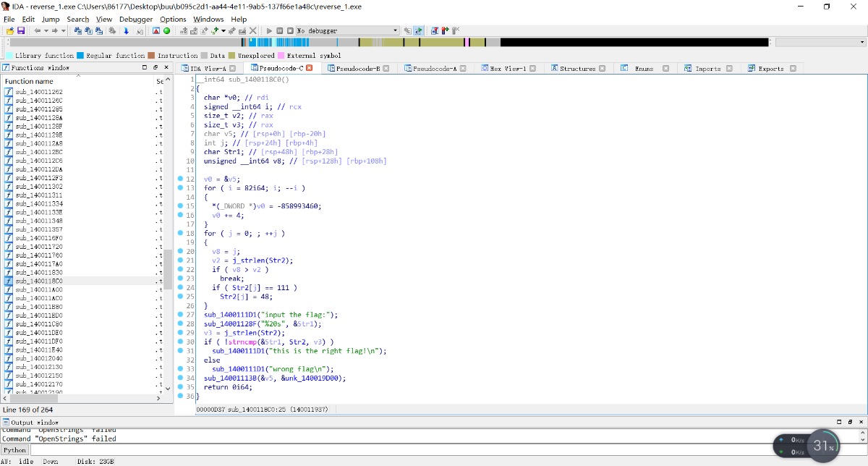Switch to the IDA View-A tab
The image size is (868, 466).
208,68
